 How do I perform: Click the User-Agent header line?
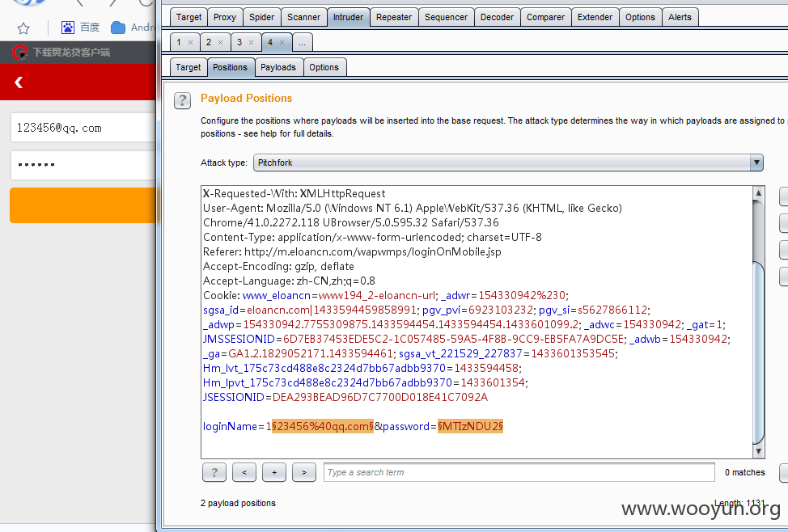(x=412, y=208)
